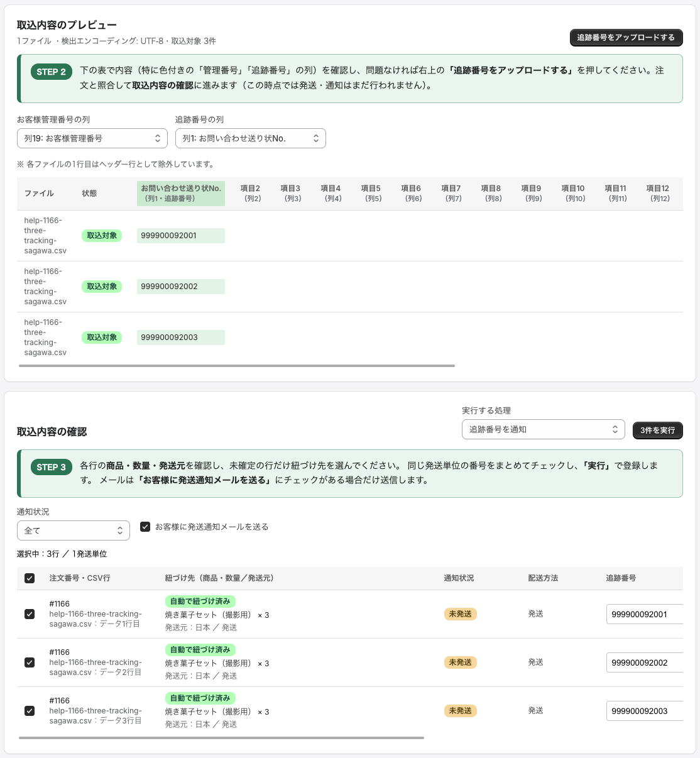
Task: Click 未発送 status badge in データ2行目 row
Action: tap(460, 662)
